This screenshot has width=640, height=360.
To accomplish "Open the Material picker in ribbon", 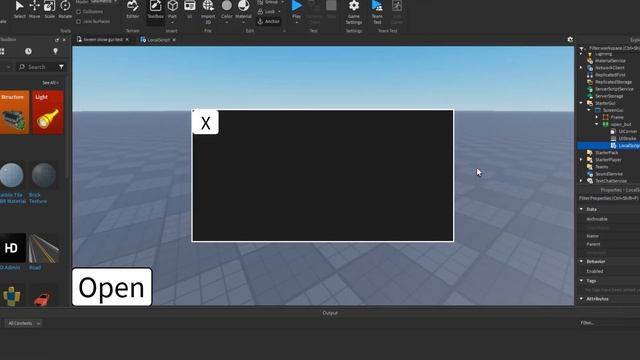I will [x=244, y=10].
